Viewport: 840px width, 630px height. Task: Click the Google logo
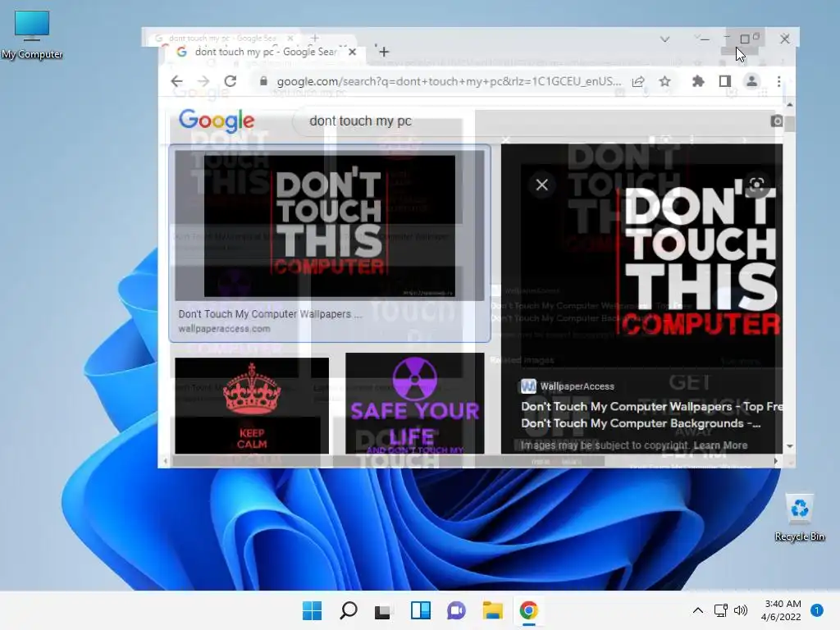[217, 121]
